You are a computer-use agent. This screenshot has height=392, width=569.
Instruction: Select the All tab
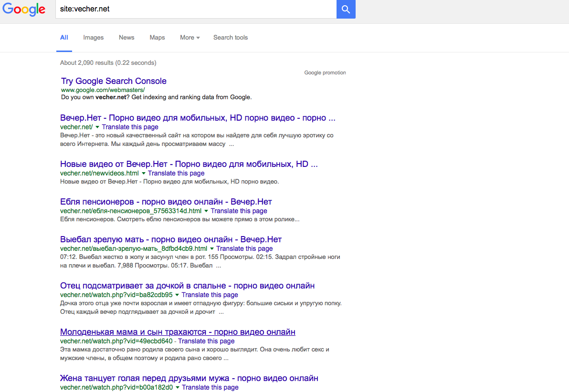click(x=64, y=37)
